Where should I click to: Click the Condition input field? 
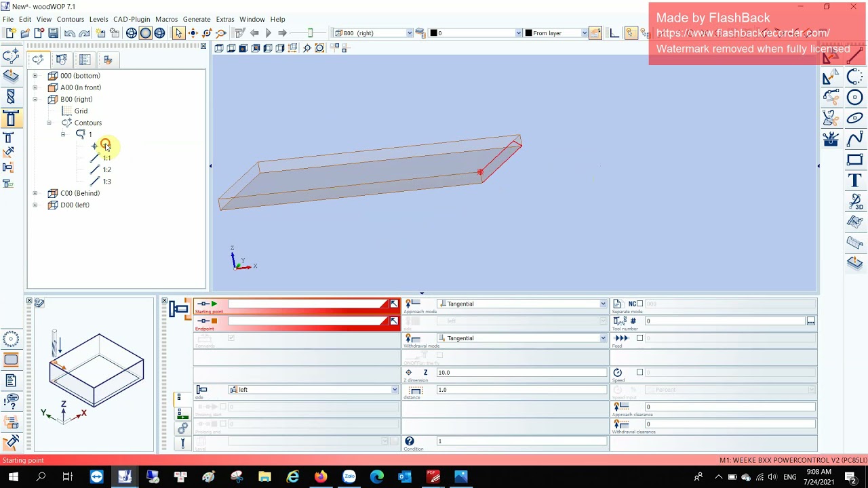[x=521, y=441]
